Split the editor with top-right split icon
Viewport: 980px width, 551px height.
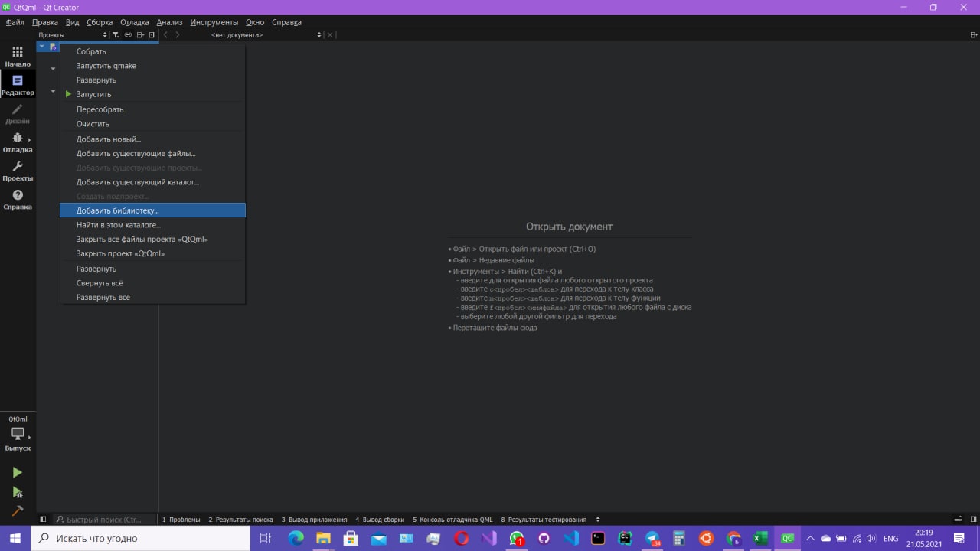coord(973,35)
